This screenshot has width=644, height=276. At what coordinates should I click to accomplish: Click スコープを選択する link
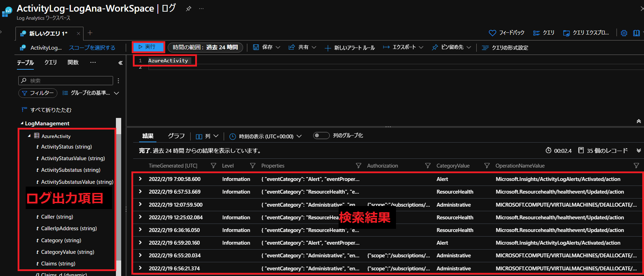tap(92, 48)
